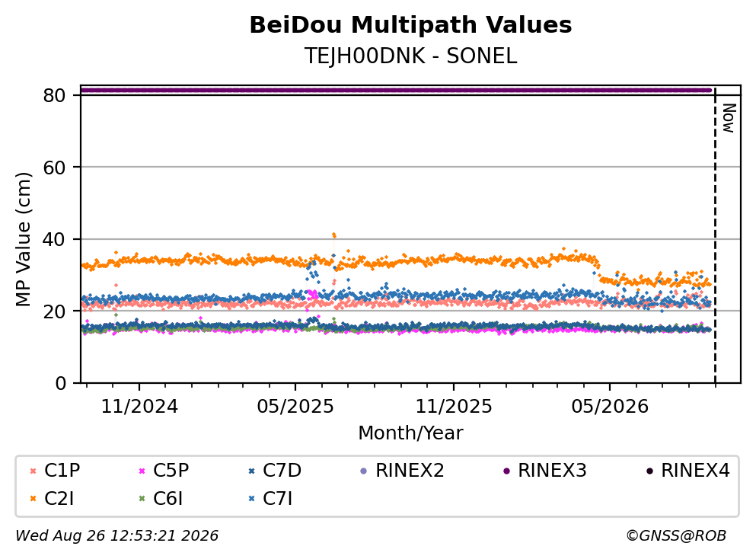The width and height of the screenshot is (756, 559).
Task: Click the C1P legend marker
Action: pyautogui.click(x=33, y=471)
